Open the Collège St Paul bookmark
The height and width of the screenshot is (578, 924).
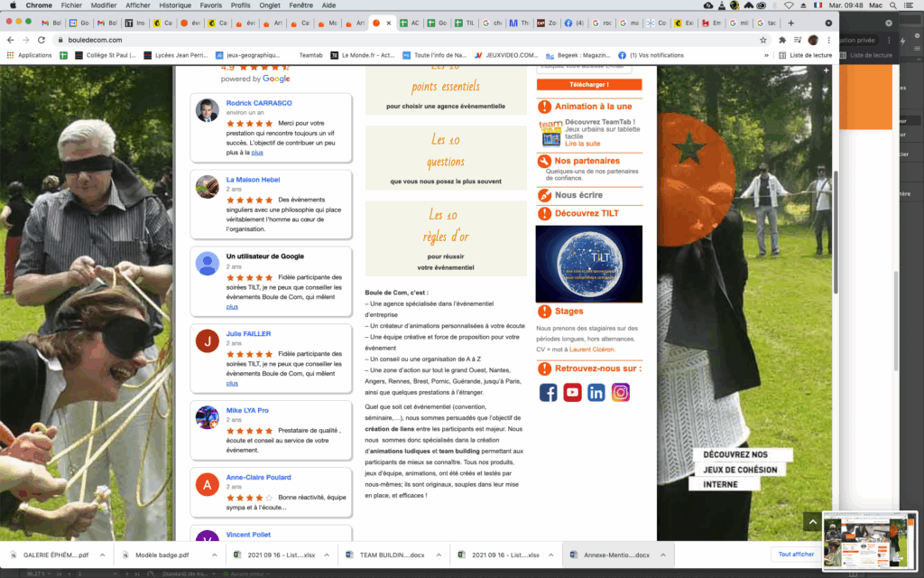(x=106, y=55)
